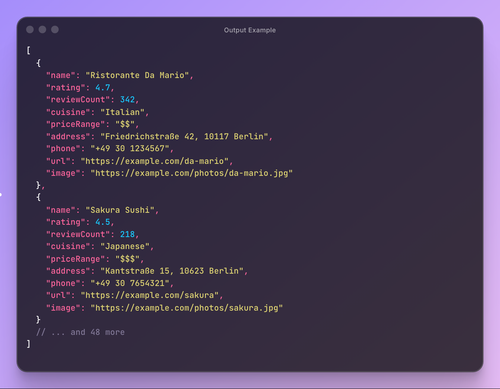Click the "url" key beside the sakura link
This screenshot has width=500, height=389.
click(58, 295)
